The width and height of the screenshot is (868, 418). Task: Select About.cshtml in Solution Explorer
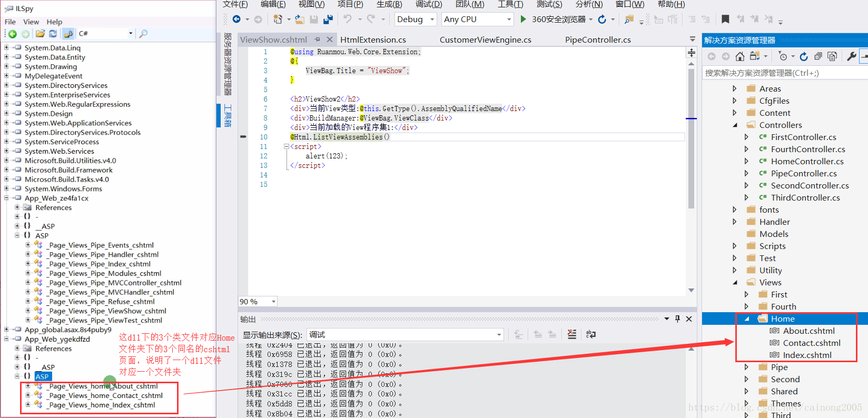[808, 331]
